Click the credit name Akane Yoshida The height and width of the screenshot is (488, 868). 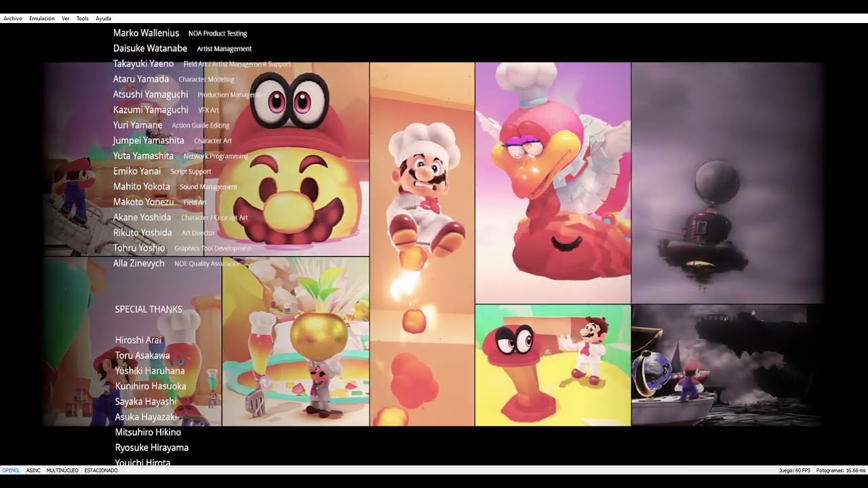(x=142, y=217)
